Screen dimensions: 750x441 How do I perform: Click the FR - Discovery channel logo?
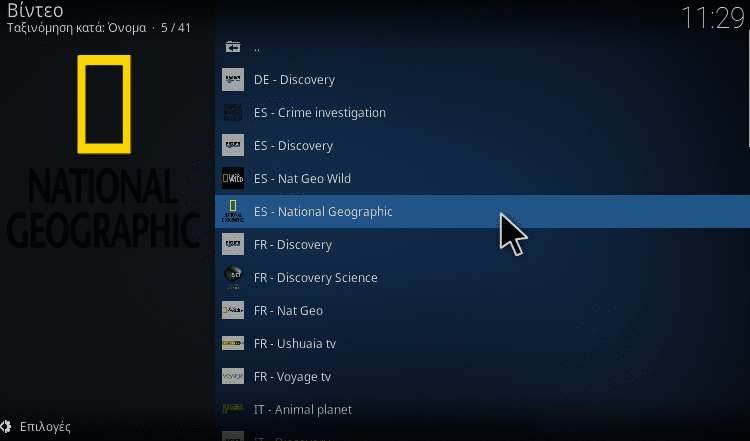(233, 244)
